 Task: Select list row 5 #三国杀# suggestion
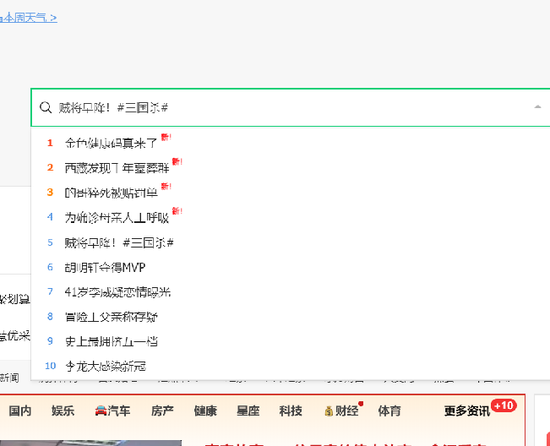coord(119,243)
